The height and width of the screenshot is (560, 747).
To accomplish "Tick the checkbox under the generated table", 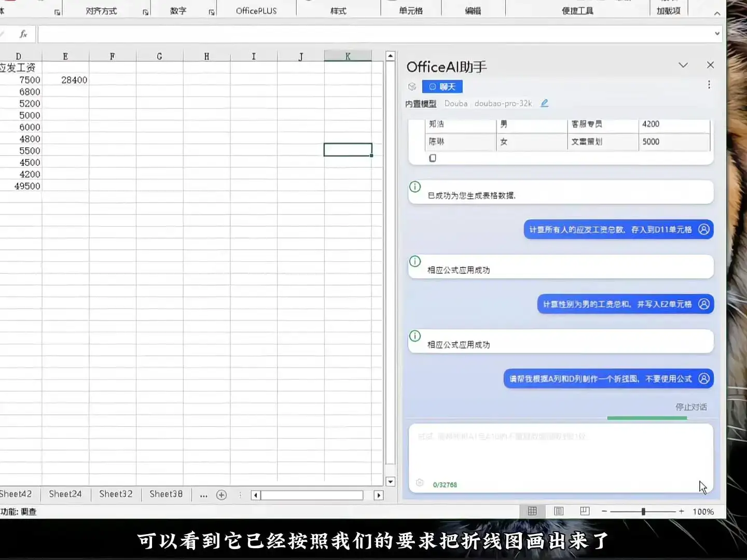I will [433, 158].
